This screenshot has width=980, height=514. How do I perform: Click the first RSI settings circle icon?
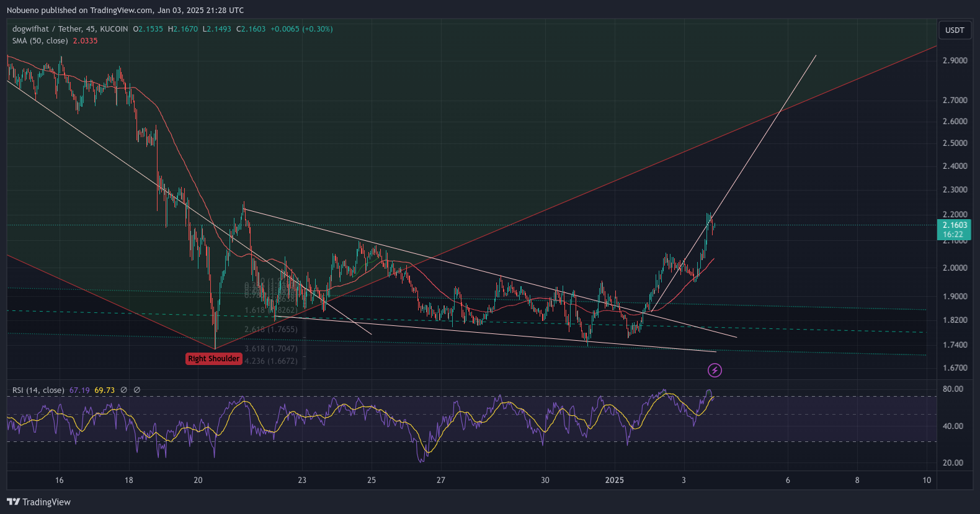pyautogui.click(x=123, y=390)
